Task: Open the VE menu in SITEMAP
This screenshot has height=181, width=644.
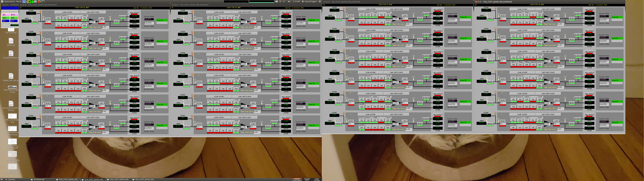Action: click(6, 15)
